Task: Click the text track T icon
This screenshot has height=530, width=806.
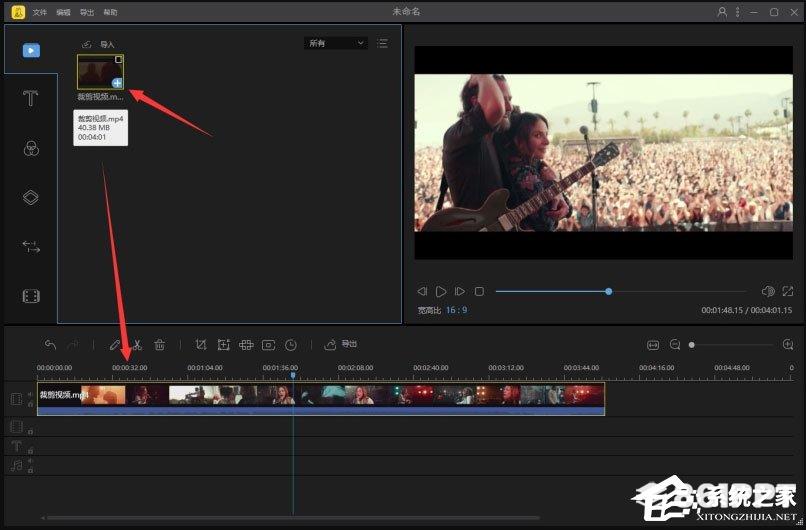Action: [16, 446]
